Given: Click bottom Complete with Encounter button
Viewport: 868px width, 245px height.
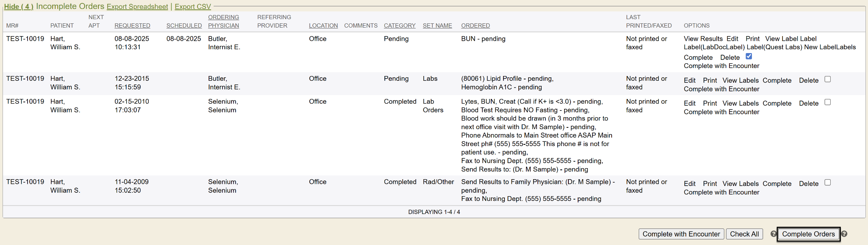Looking at the screenshot, I should point(681,234).
